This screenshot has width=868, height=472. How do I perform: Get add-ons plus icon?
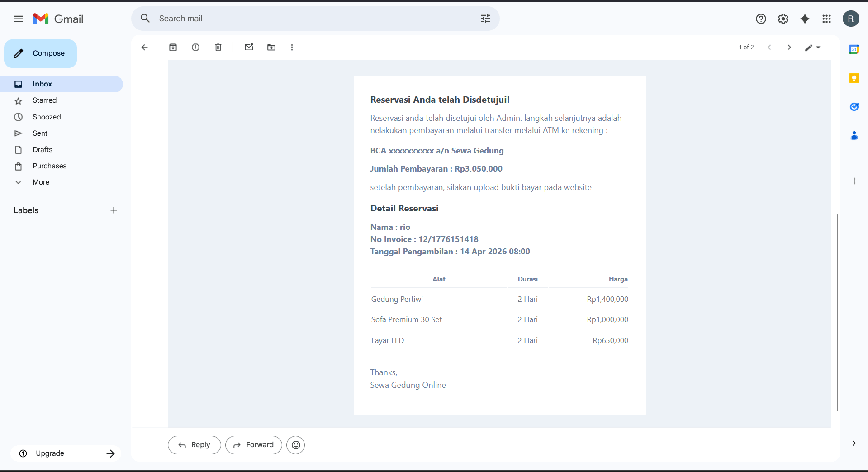tap(854, 181)
